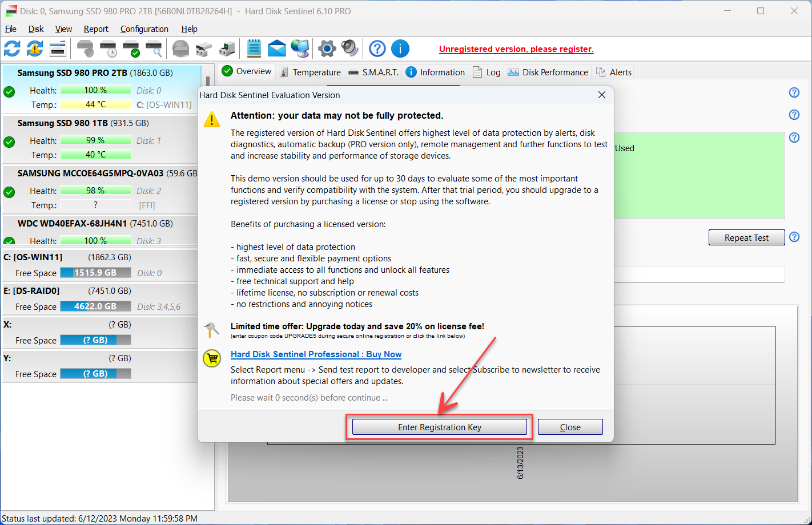812x525 pixels.
Task: Select the E: [DS-RAID0] volume
Action: point(100,299)
